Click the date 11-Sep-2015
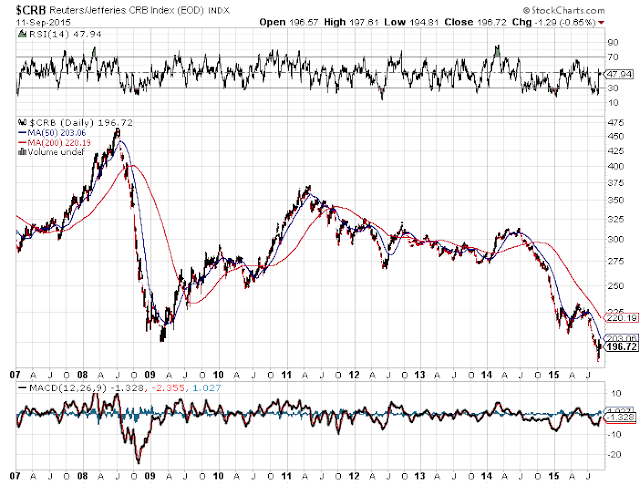 [x=43, y=22]
